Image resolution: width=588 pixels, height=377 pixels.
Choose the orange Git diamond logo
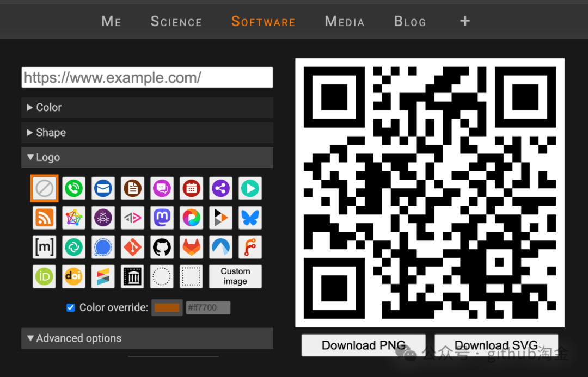(132, 247)
